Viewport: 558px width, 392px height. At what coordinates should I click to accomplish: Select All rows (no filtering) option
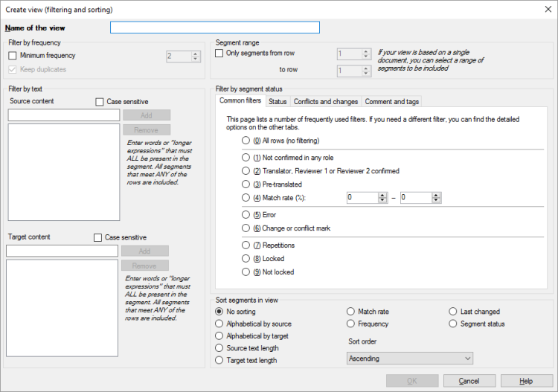[x=246, y=141]
